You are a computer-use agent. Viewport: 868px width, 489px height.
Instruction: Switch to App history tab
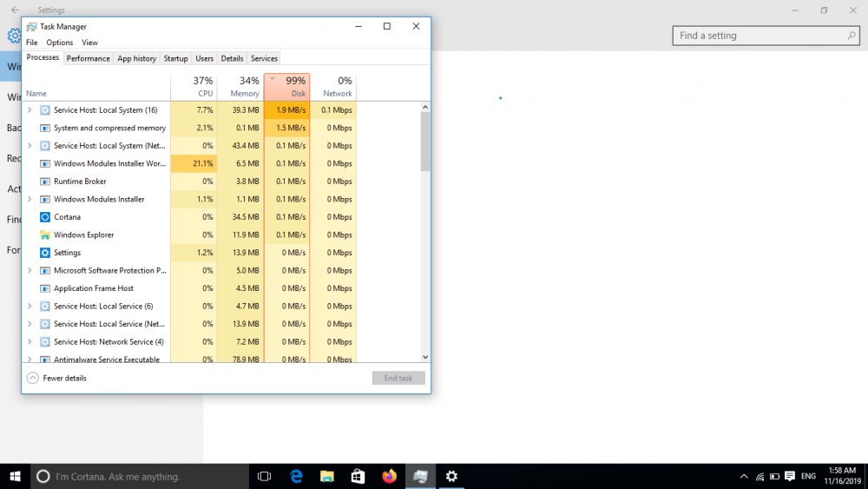(x=137, y=58)
